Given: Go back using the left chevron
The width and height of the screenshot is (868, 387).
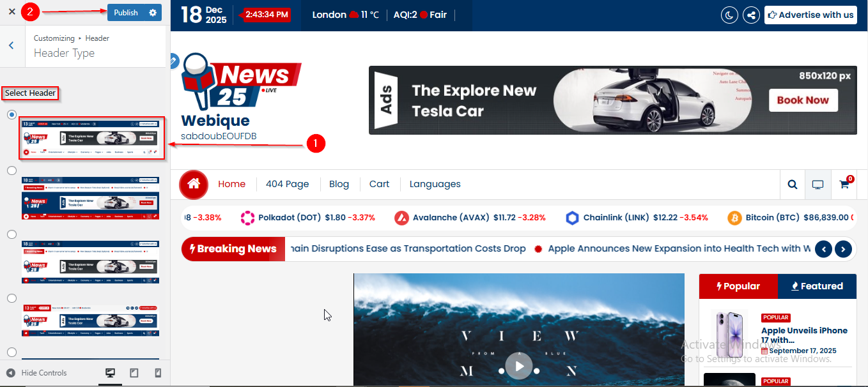Looking at the screenshot, I should (x=12, y=45).
